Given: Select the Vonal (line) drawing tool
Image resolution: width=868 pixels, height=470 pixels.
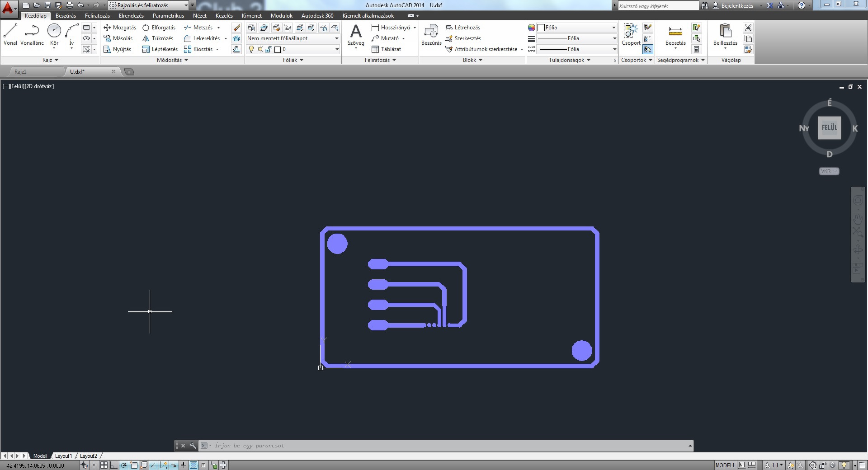Looking at the screenshot, I should (10, 35).
